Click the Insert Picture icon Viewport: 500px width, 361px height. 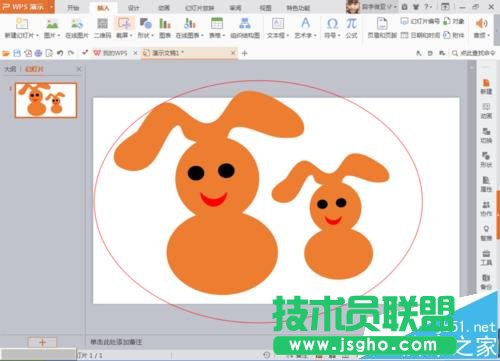[52, 24]
